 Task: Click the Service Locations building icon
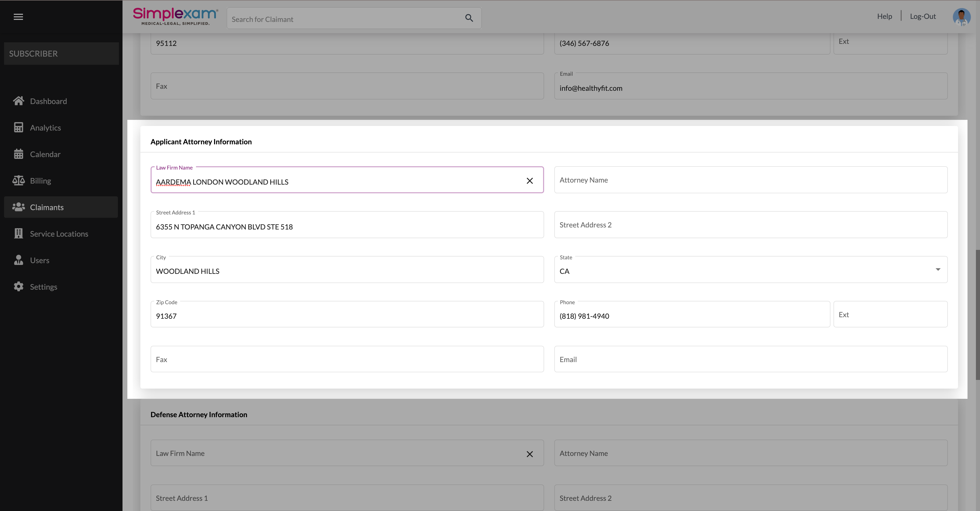click(x=18, y=234)
